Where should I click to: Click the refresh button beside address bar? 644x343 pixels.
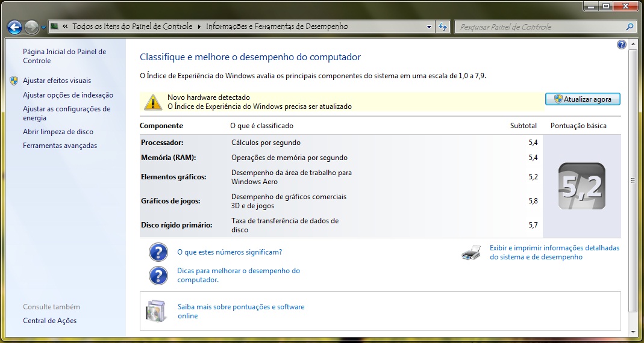pos(443,27)
